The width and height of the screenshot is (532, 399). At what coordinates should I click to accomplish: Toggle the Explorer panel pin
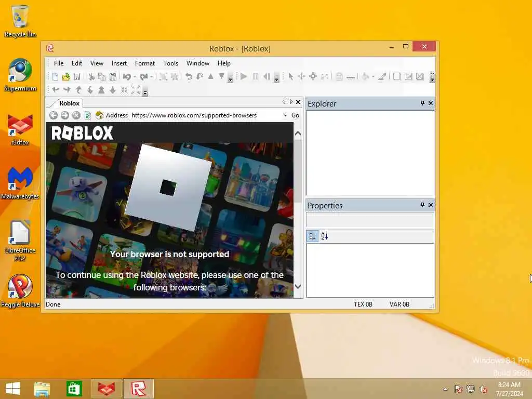(422, 103)
